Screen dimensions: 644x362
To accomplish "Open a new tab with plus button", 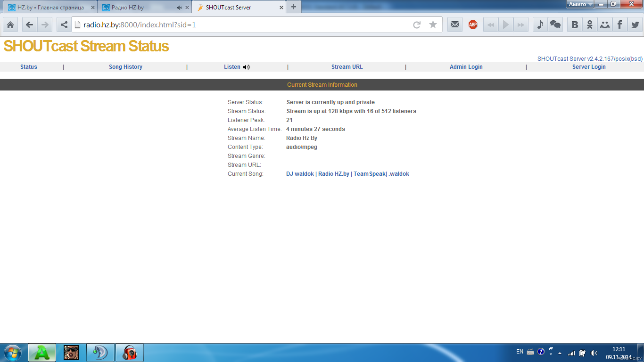I will (294, 7).
